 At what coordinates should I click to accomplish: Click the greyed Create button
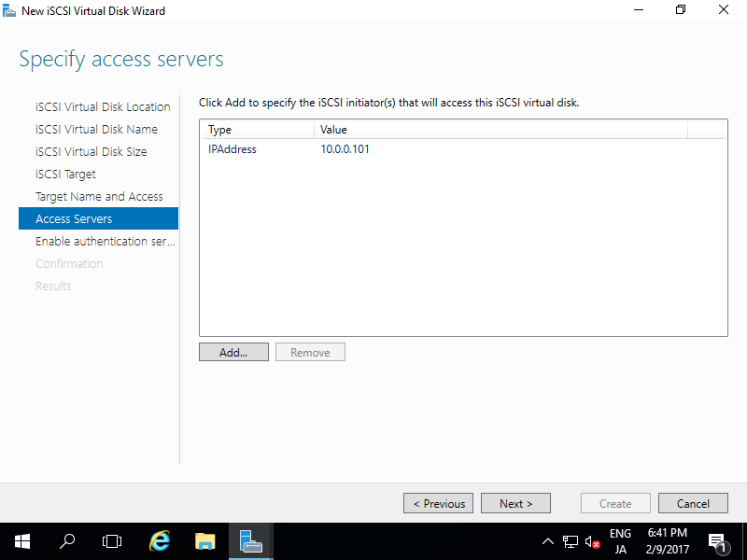615,503
